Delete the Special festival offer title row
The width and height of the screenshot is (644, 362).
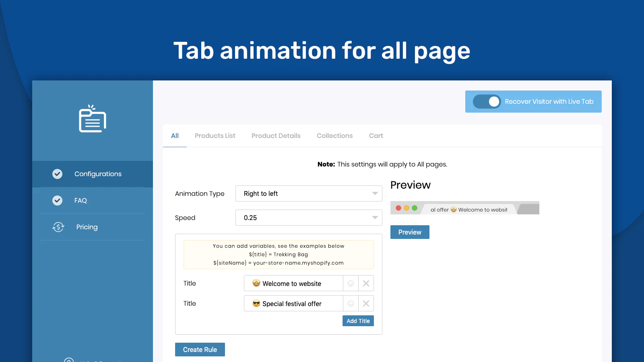[x=366, y=303]
